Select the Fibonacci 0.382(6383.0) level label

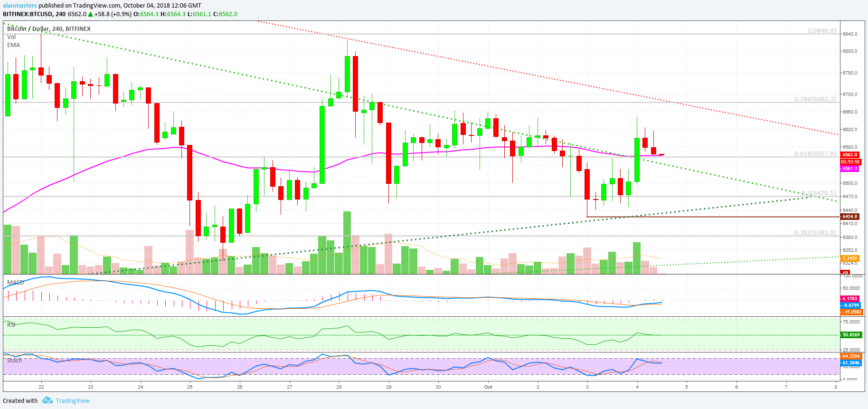[x=815, y=232]
